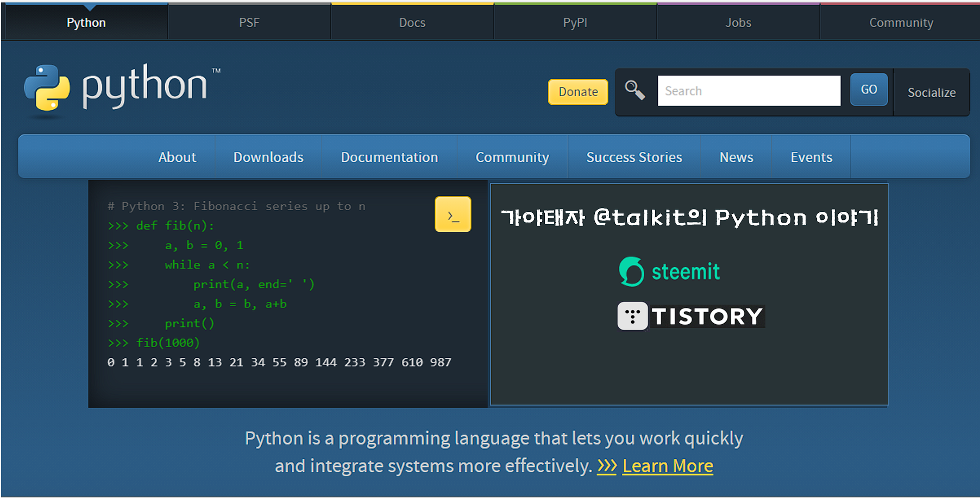Image resolution: width=980 pixels, height=499 pixels.
Task: Click the 'while a < n:' code line
Action: click(179, 264)
